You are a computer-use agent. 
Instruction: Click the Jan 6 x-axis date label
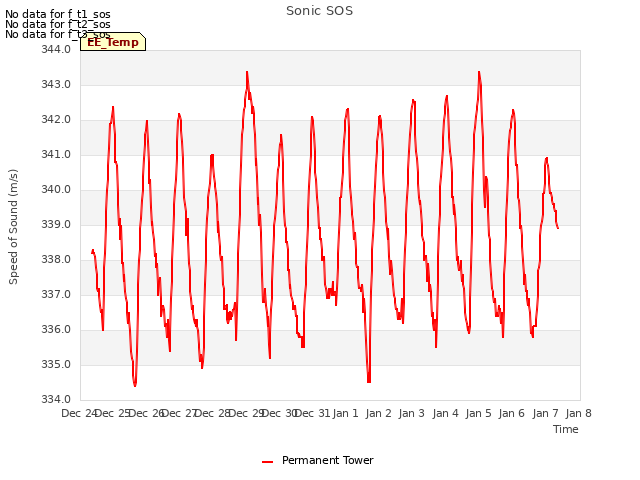tap(511, 413)
